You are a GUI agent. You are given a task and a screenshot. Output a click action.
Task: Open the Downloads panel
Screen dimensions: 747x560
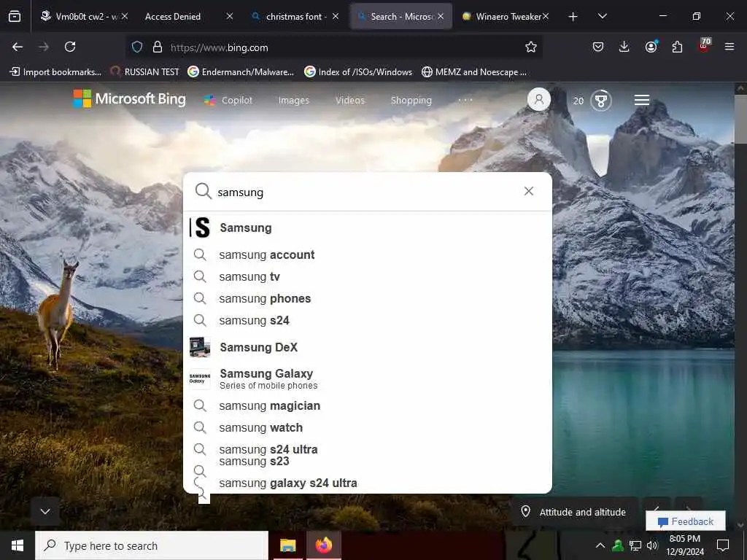point(624,47)
